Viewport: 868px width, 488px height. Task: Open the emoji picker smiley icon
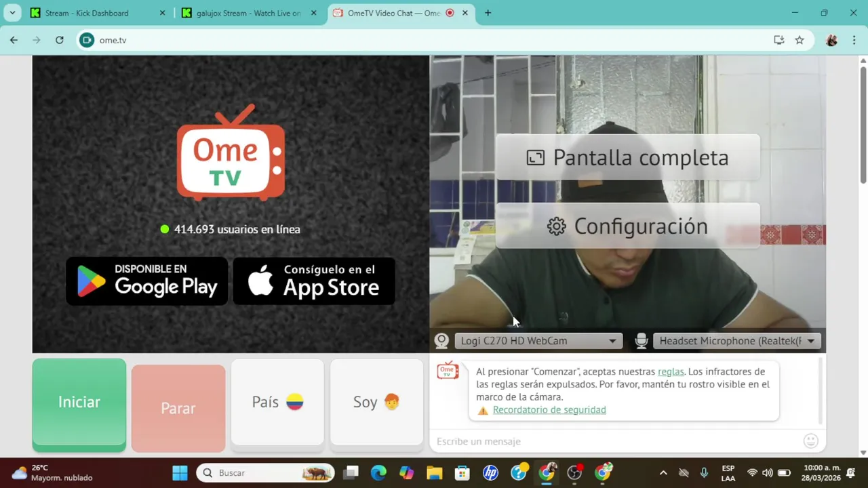coord(811,441)
